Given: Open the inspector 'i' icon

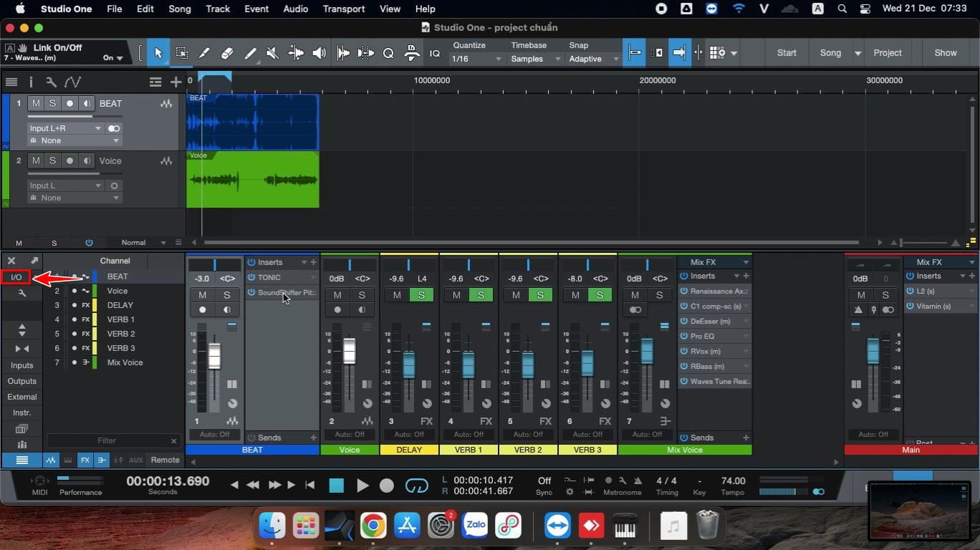Looking at the screenshot, I should pyautogui.click(x=32, y=82).
